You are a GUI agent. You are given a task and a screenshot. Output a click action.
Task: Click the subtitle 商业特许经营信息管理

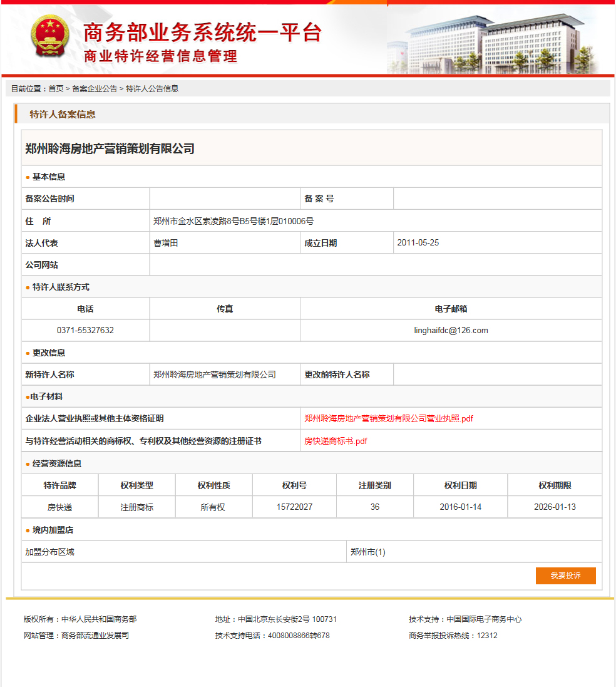coord(160,56)
